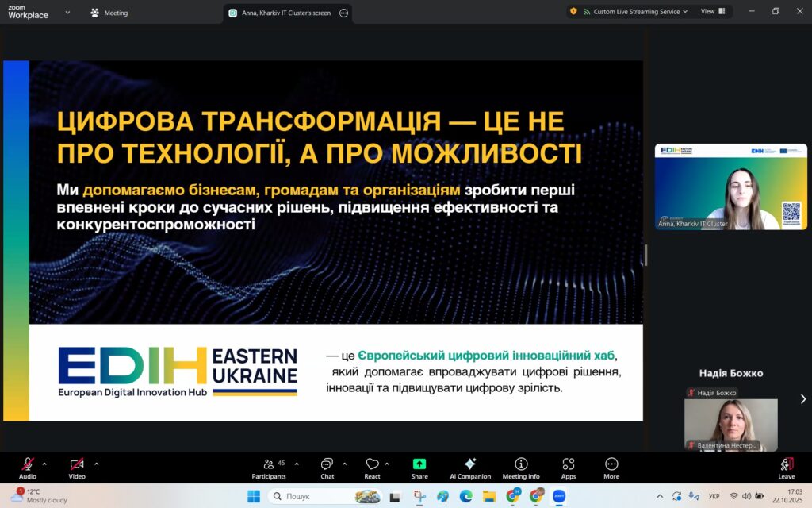Unmute the microphone with Audio button
812x508 pixels.
coord(28,468)
